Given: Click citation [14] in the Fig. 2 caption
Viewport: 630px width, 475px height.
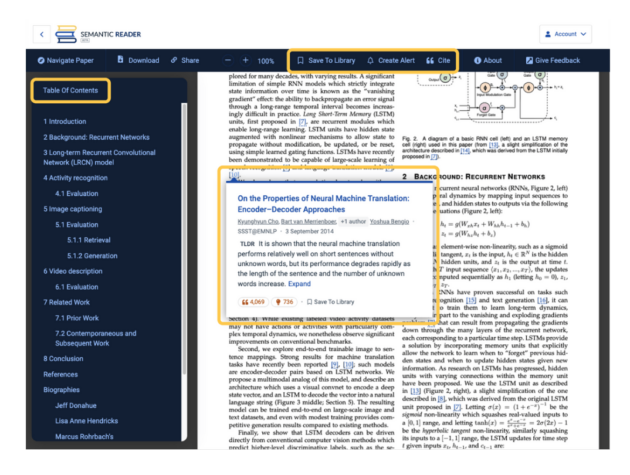Looking at the screenshot, I should [465, 151].
